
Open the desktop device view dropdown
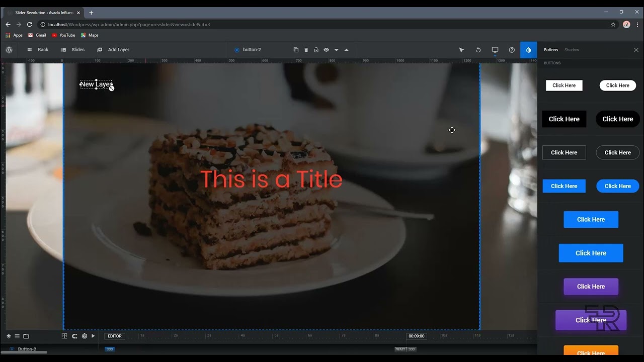coord(495,50)
